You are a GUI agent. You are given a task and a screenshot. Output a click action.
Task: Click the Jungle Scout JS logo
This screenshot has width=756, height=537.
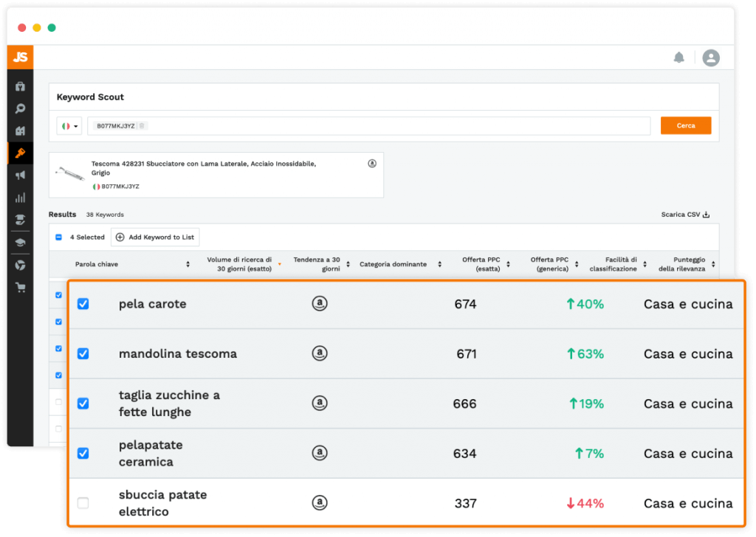click(20, 58)
